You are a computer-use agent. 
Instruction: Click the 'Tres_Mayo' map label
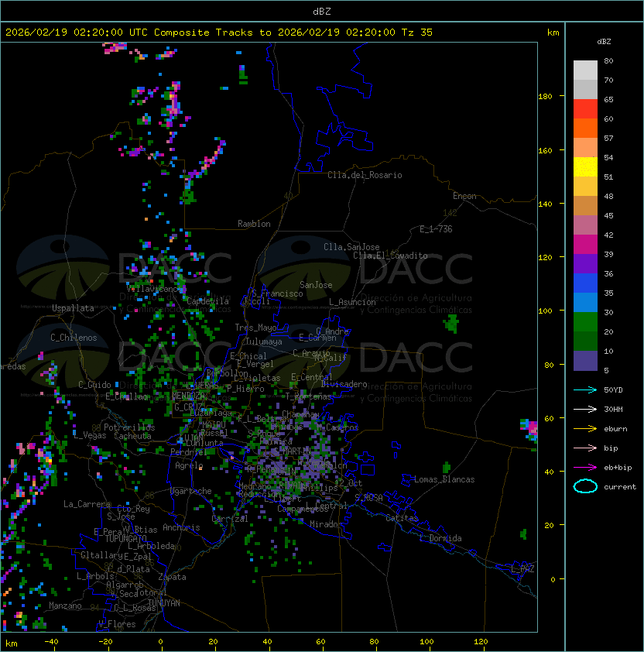(255, 328)
